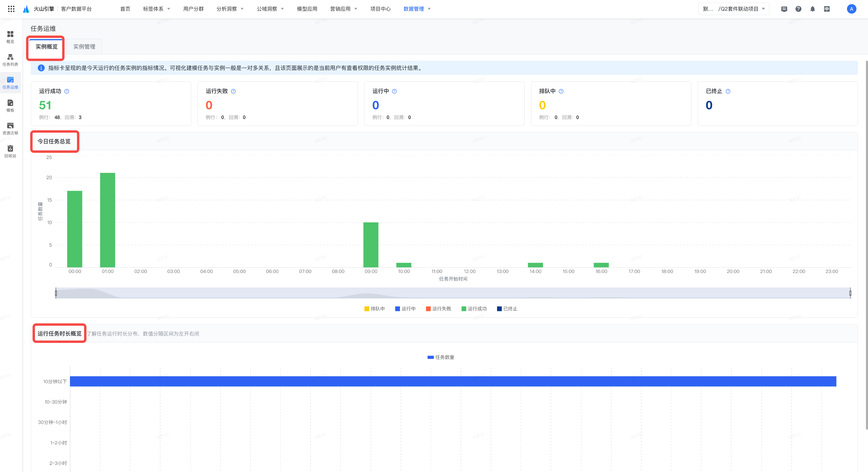Open the app grid launcher icon
The width and height of the screenshot is (868, 472).
coord(11,9)
